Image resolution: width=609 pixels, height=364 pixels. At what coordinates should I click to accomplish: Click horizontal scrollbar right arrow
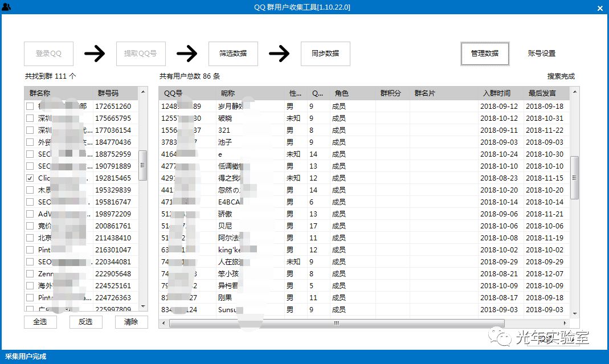click(x=565, y=323)
